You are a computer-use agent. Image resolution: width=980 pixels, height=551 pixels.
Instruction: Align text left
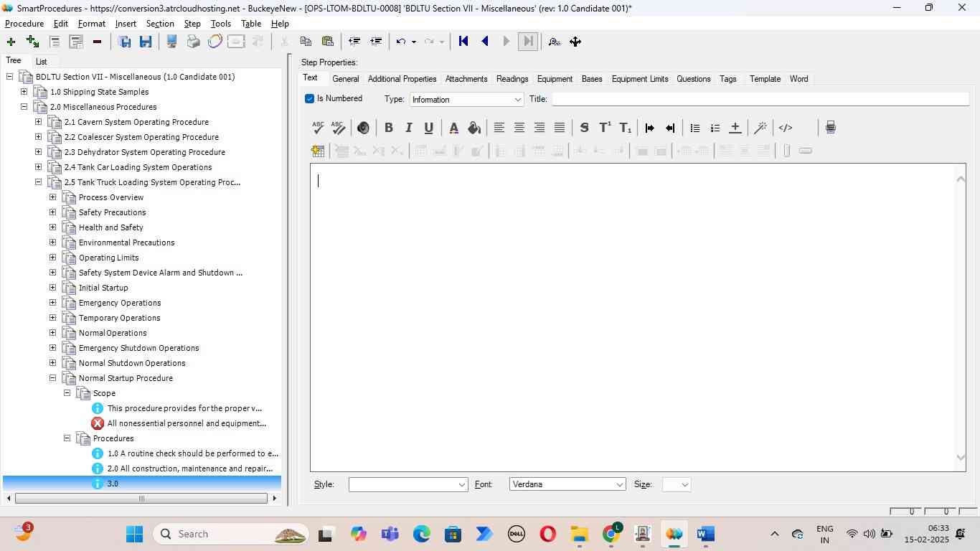[x=499, y=128]
